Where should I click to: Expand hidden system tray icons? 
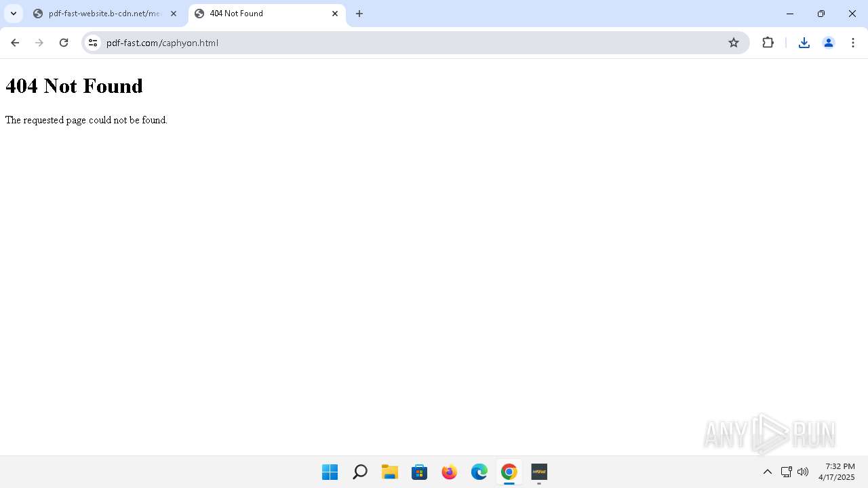(768, 472)
